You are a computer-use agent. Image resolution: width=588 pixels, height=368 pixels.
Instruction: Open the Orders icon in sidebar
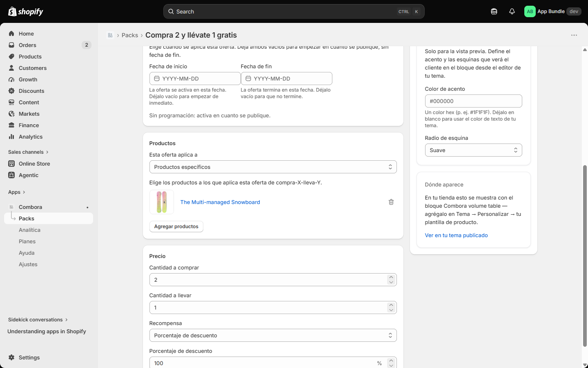click(x=11, y=45)
